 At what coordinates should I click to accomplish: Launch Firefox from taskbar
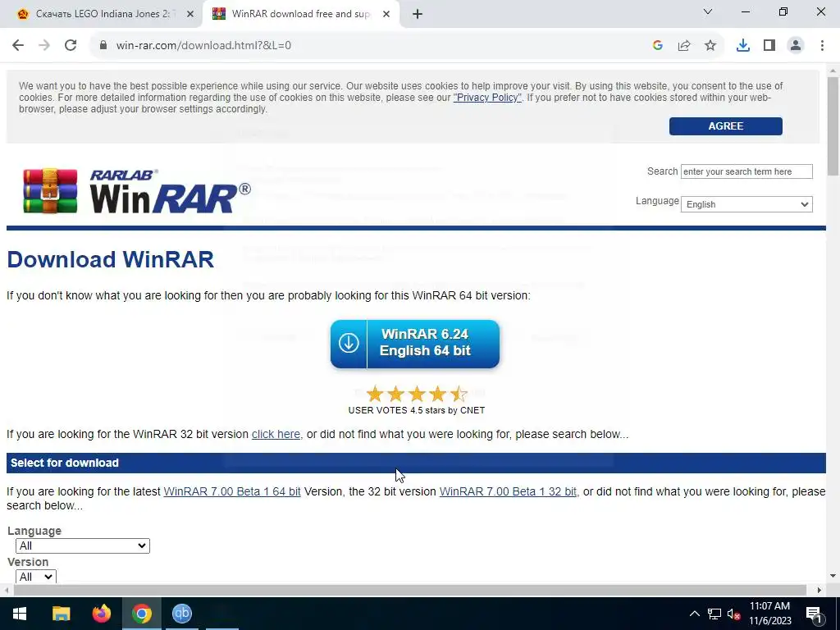[x=101, y=614]
